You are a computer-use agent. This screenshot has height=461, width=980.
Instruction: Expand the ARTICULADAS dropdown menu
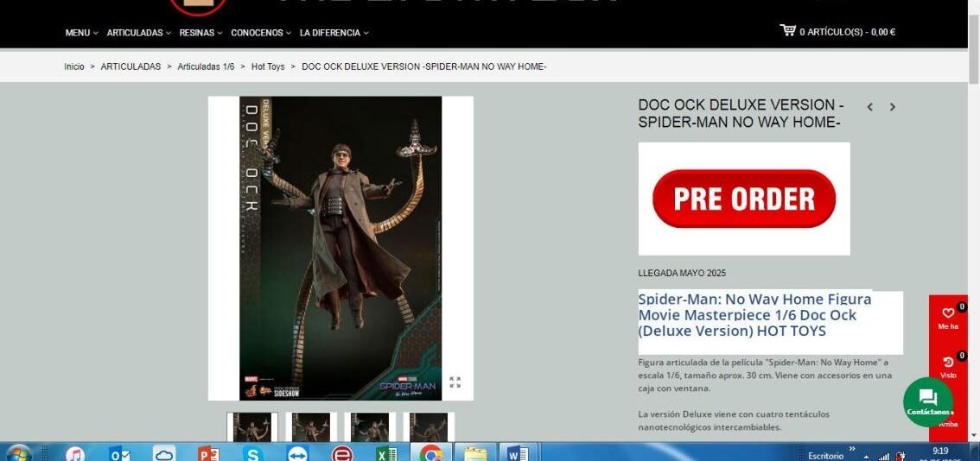138,33
